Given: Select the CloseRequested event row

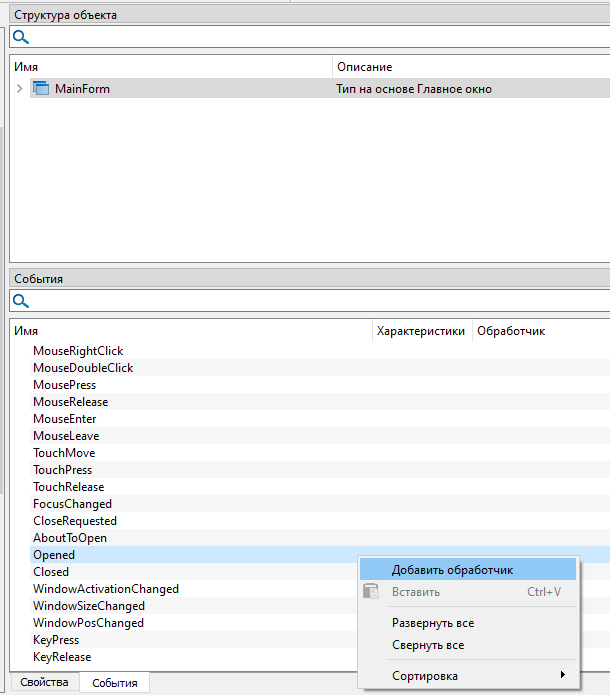Looking at the screenshot, I should [x=75, y=521].
